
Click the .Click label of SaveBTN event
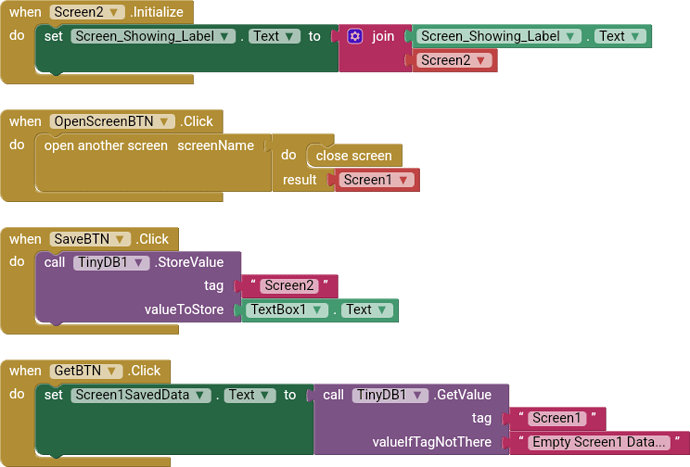click(x=152, y=239)
